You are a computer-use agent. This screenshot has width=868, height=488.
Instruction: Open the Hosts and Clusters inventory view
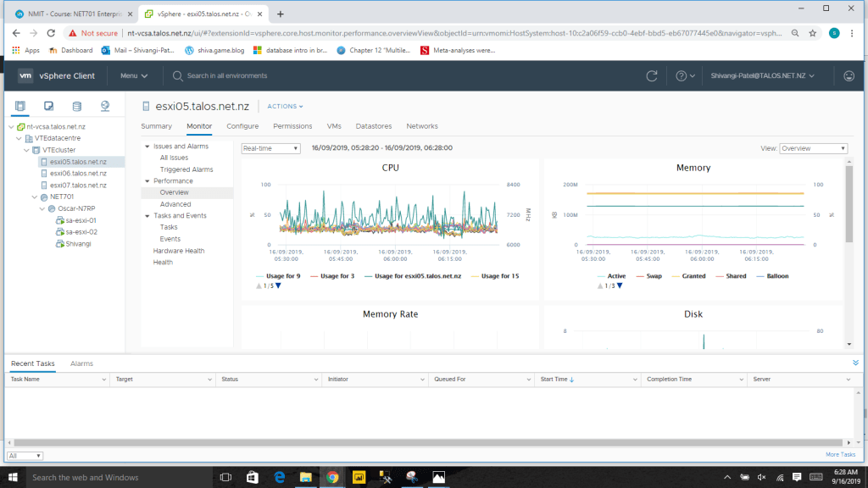tap(21, 106)
